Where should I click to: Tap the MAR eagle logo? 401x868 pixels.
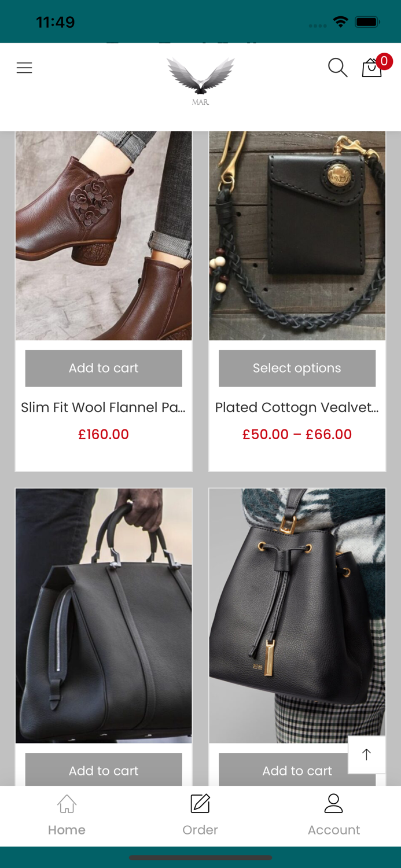pos(201,81)
